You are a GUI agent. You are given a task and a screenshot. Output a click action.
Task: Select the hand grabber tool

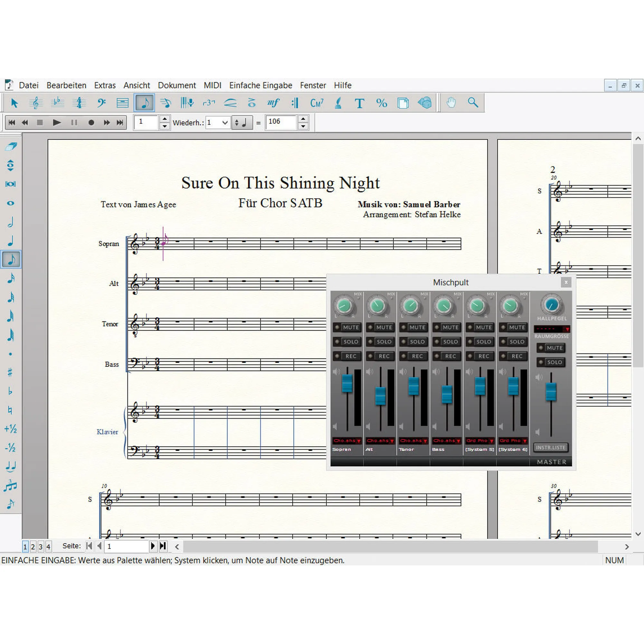pos(451,103)
